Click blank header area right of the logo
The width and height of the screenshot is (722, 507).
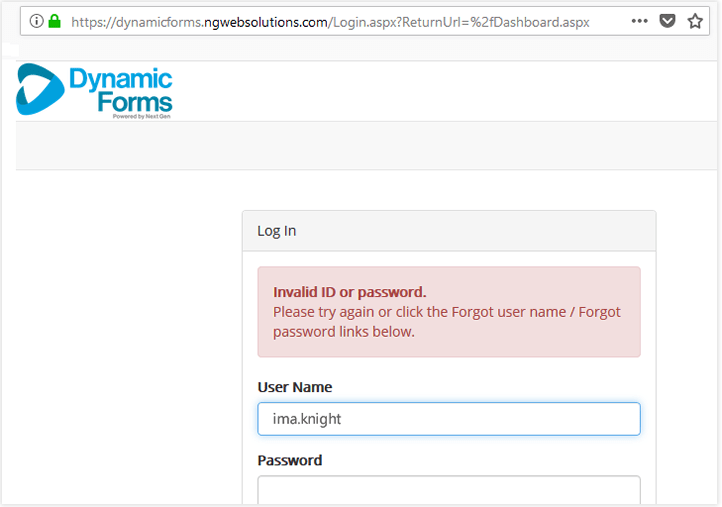(x=450, y=90)
